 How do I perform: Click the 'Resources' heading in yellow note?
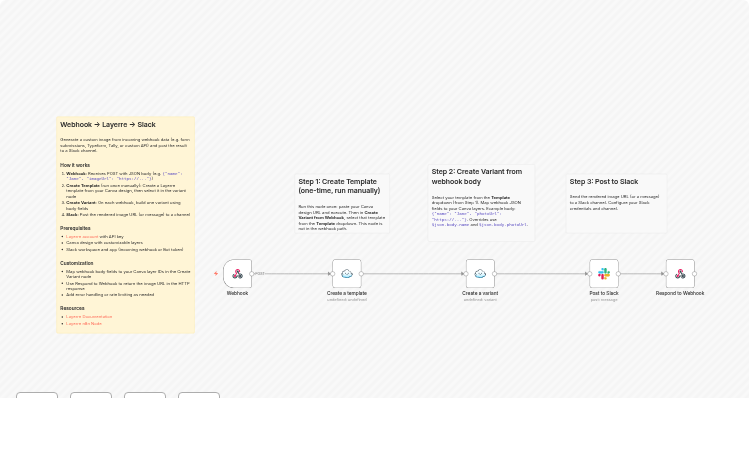pyautogui.click(x=72, y=309)
